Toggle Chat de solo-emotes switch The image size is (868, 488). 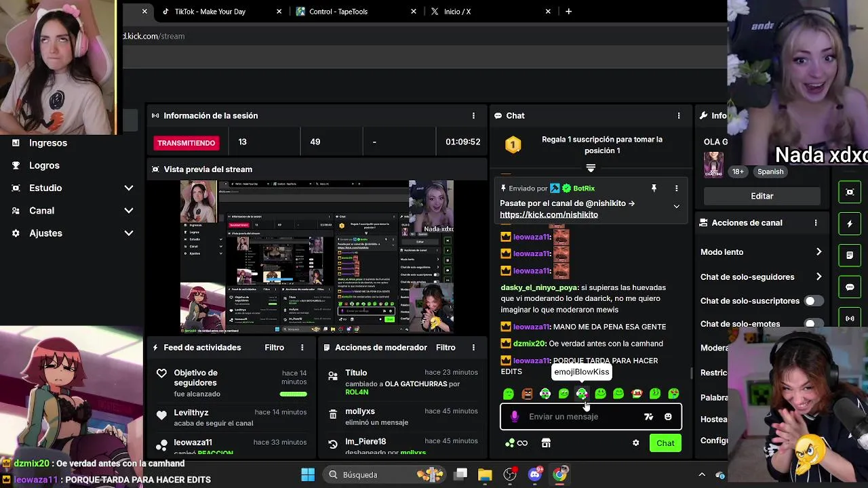pos(813,324)
